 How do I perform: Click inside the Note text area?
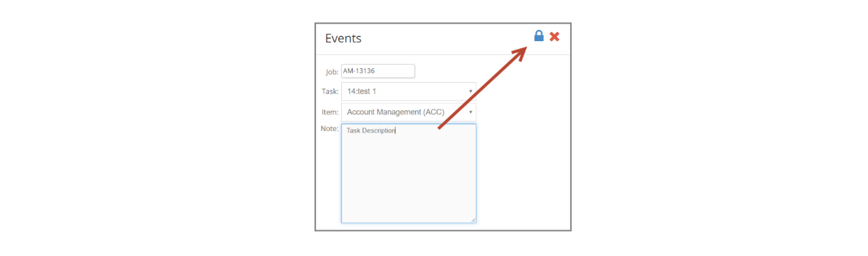pos(408,174)
